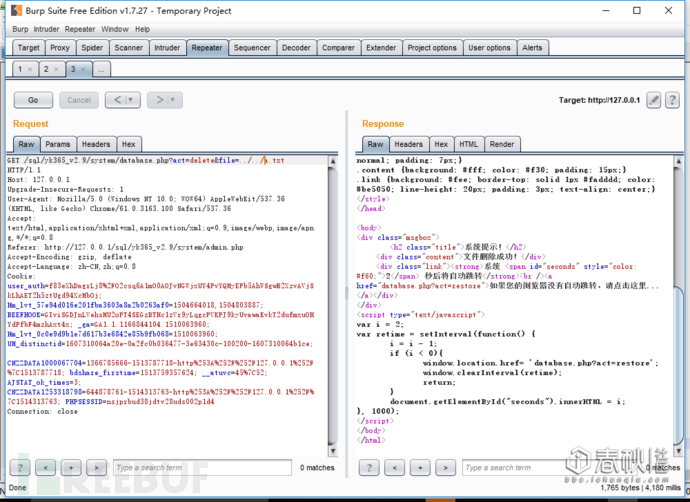The height and width of the screenshot is (502, 690).
Task: Click request search next match button
Action: coord(96,468)
